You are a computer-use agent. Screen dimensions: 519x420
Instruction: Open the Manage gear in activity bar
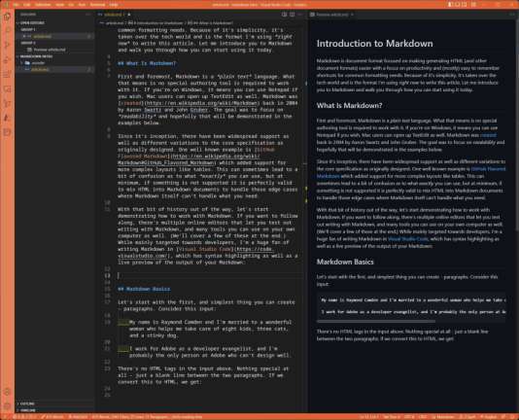(x=7, y=405)
